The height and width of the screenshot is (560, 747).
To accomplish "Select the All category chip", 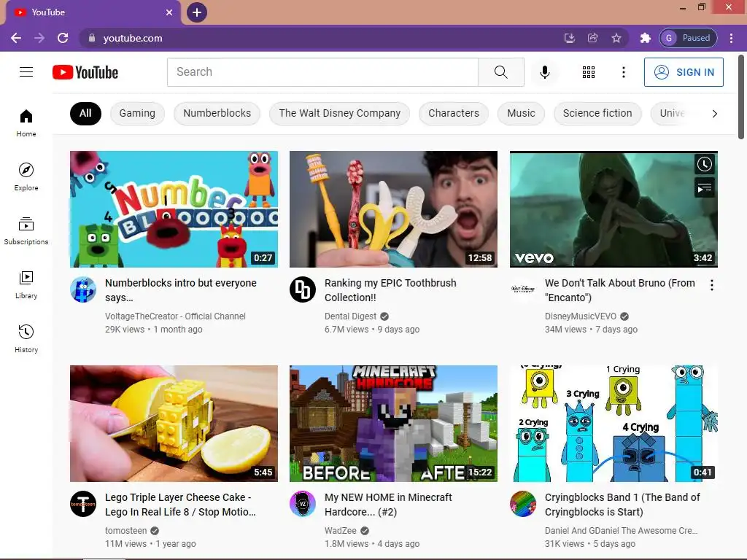I will click(86, 113).
